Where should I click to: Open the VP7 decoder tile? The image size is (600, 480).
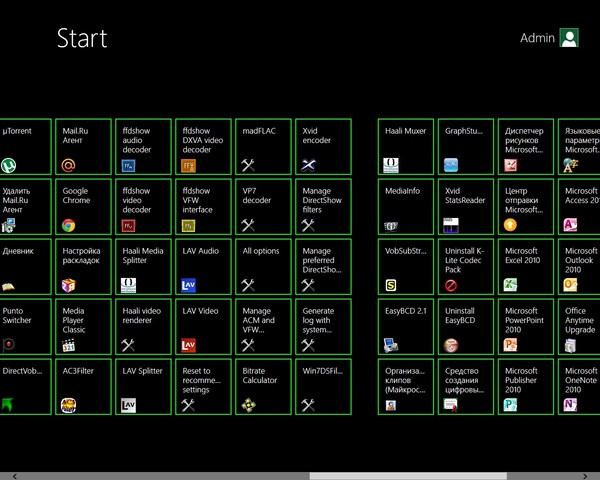tap(264, 207)
